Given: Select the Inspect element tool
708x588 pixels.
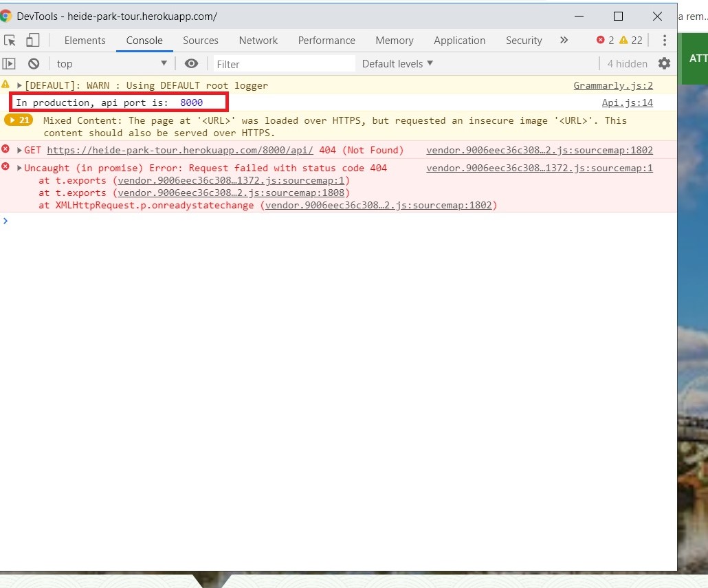Looking at the screenshot, I should click(x=10, y=40).
